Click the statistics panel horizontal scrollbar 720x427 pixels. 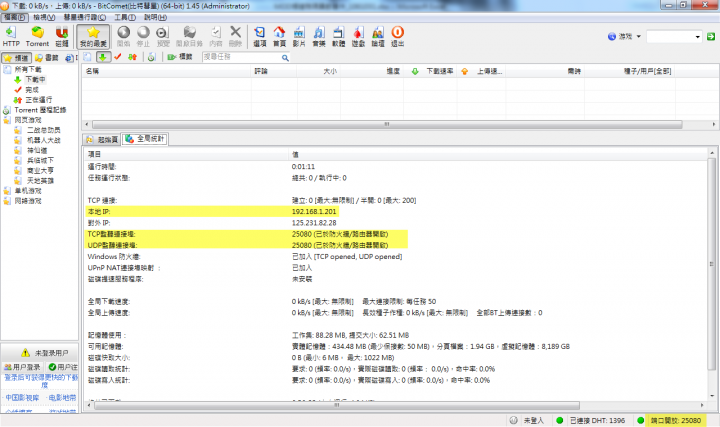click(x=337, y=405)
